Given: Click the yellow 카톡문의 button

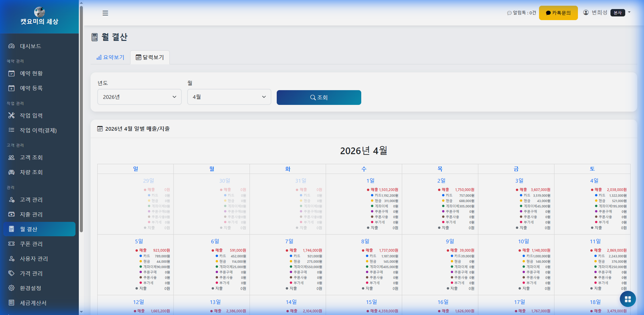Looking at the screenshot, I should click(x=558, y=13).
